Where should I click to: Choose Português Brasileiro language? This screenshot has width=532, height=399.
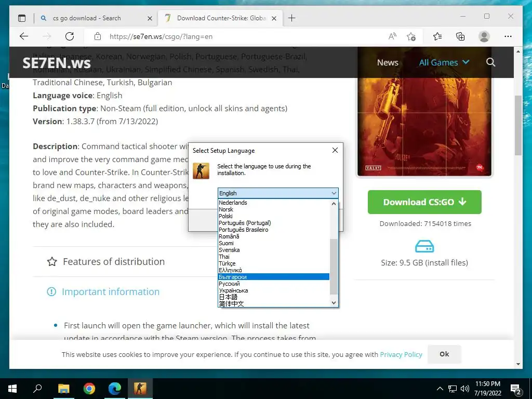tap(273, 230)
